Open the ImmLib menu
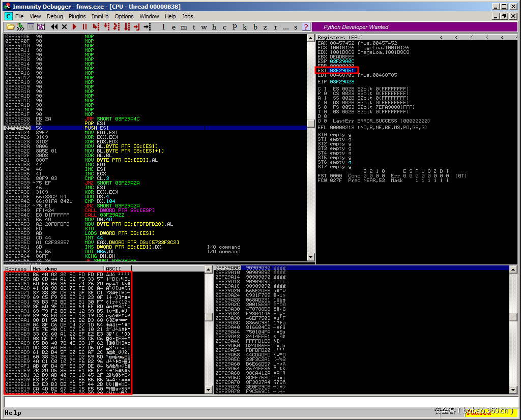521x420 pixels. click(x=100, y=16)
